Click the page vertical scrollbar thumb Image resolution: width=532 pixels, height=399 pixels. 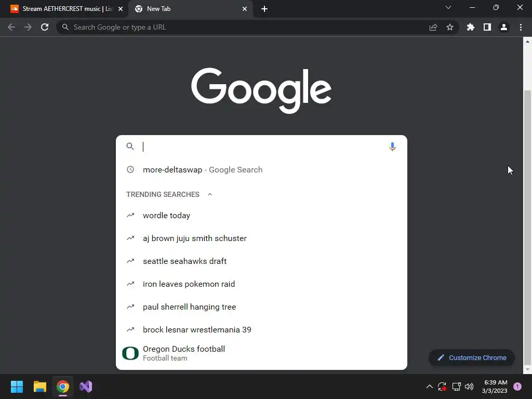(x=527, y=228)
